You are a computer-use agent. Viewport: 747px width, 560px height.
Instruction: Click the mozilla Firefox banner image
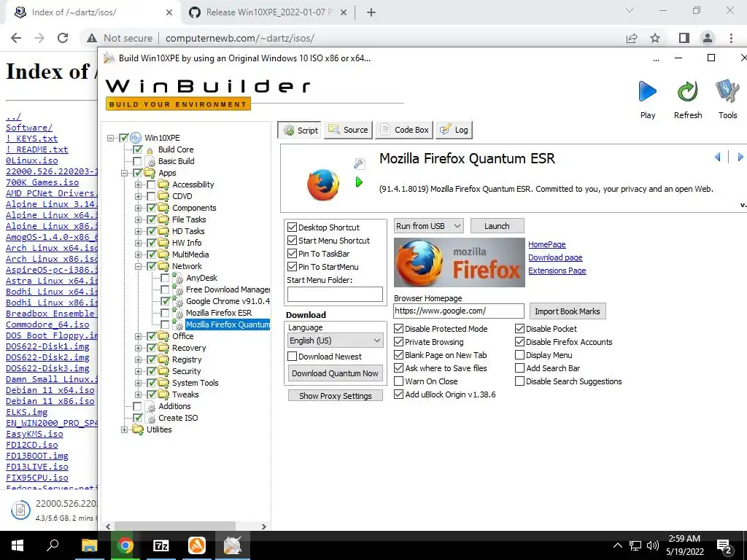(460, 262)
